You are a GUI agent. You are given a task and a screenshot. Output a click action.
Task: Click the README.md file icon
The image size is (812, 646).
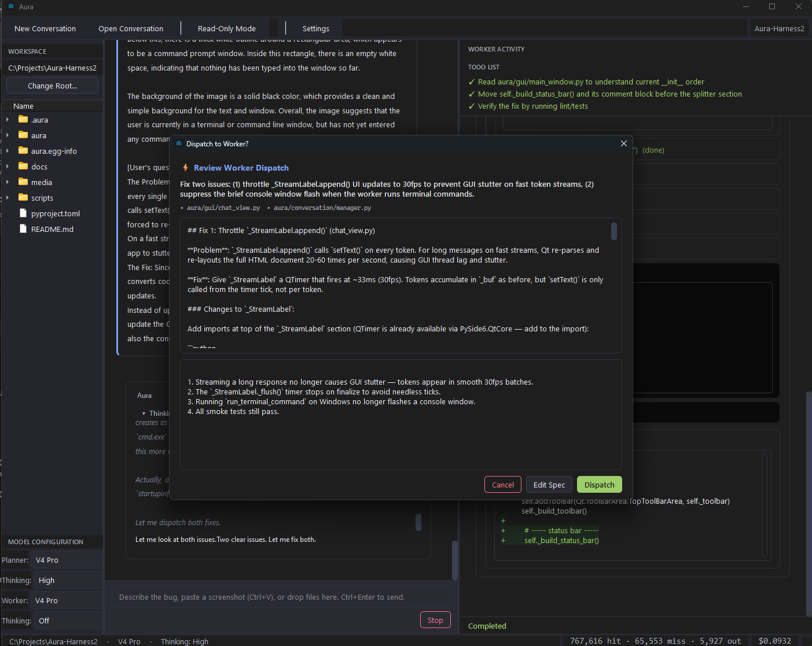[x=23, y=229]
